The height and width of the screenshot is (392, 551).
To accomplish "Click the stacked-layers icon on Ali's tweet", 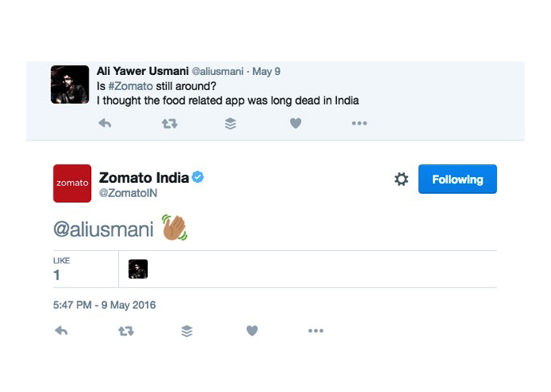I will (231, 124).
